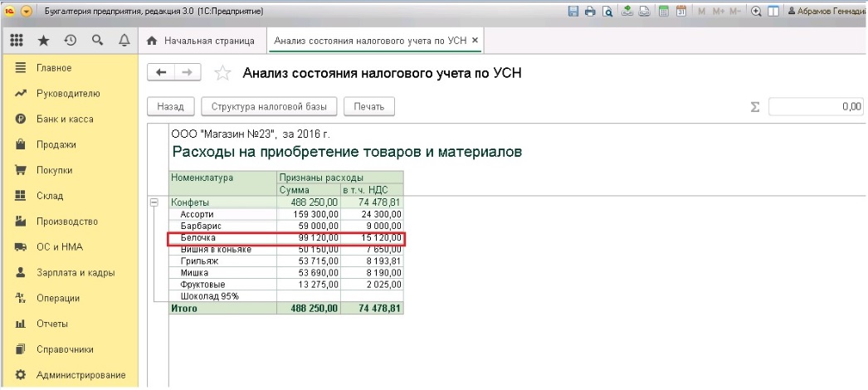Viewport: 868px width, 390px height.
Task: Click the Структура налоговой базы button
Action: 273,106
